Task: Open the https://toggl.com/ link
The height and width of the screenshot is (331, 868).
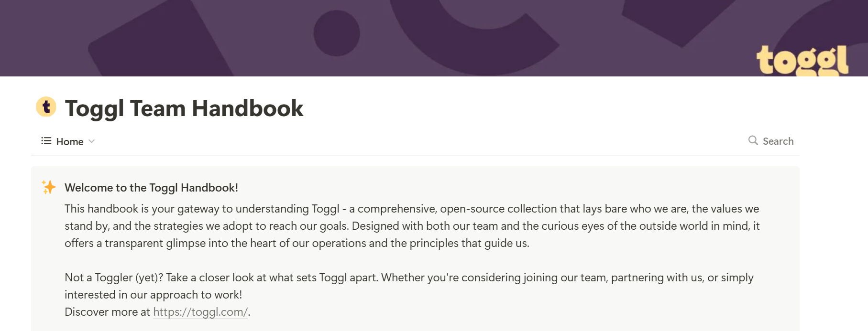Action: tap(200, 312)
